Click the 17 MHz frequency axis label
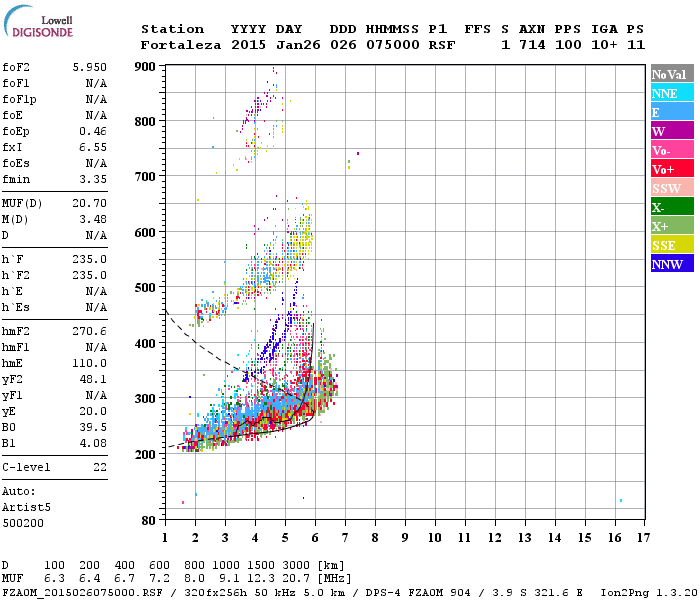The width and height of the screenshot is (700, 600). point(643,538)
